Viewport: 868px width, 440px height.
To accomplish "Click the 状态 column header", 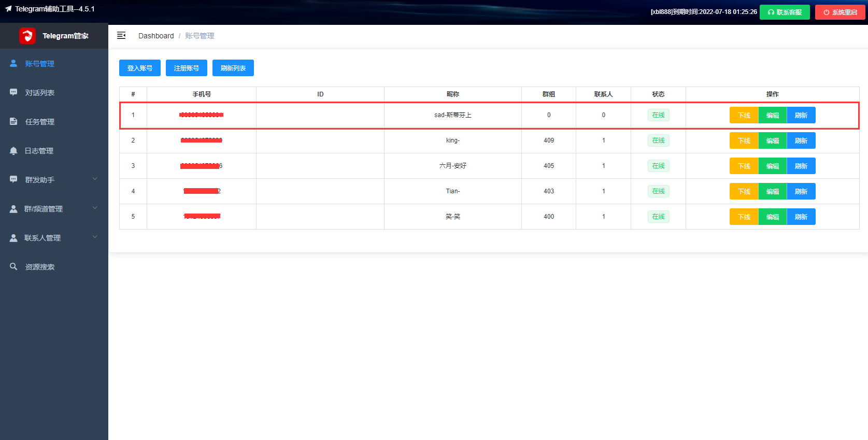I will point(658,94).
